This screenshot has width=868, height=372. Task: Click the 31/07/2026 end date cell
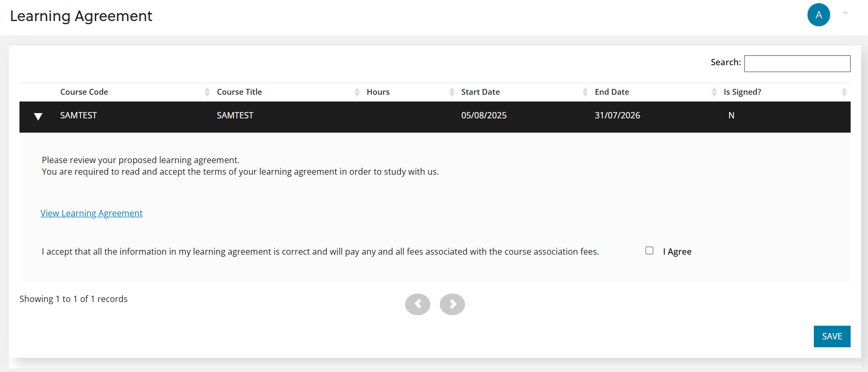[617, 116]
